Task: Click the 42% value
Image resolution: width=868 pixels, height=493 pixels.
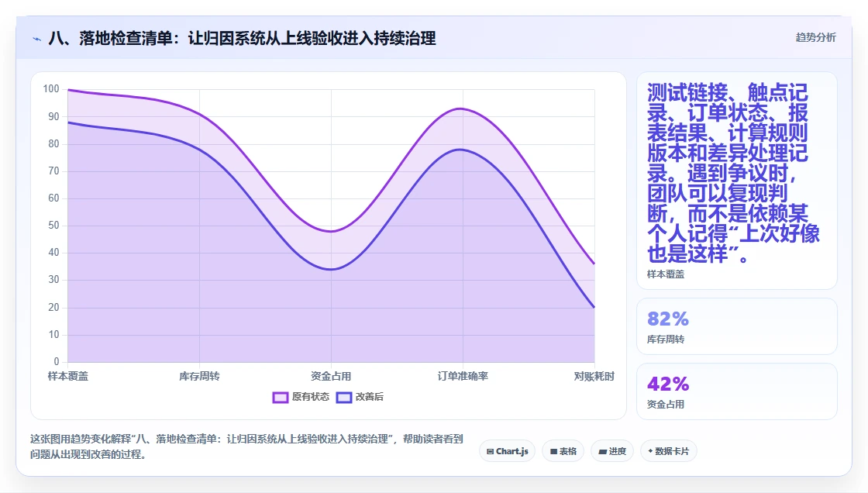Action: [x=667, y=384]
